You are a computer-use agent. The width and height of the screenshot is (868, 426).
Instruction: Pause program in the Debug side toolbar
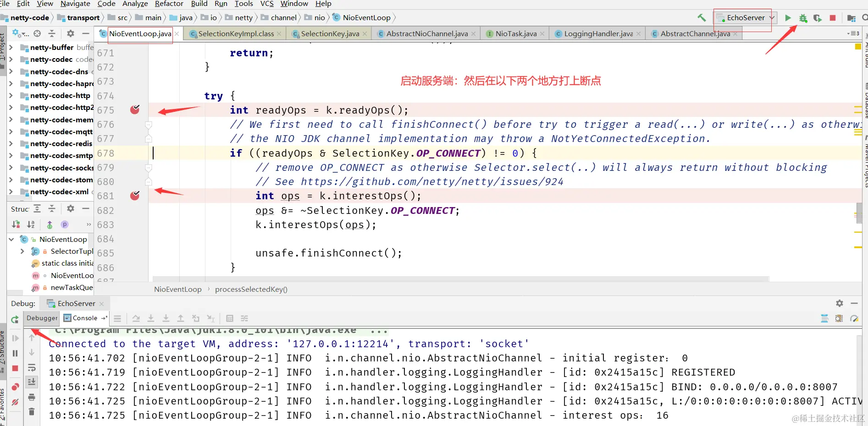click(x=15, y=353)
